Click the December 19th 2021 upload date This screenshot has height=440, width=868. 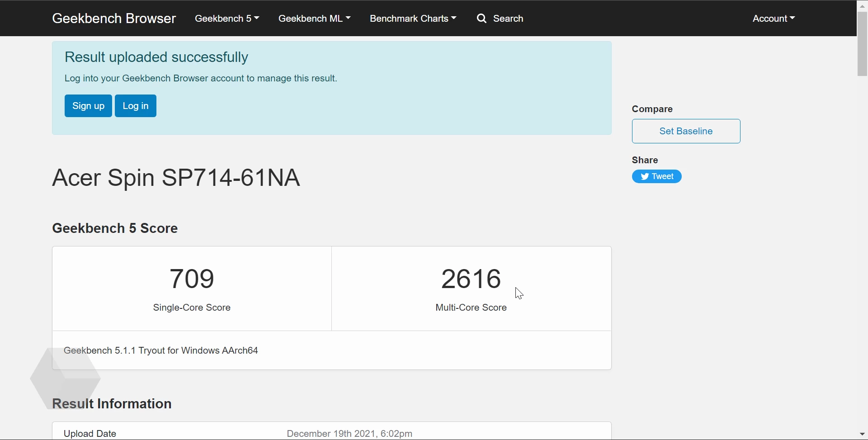click(349, 434)
